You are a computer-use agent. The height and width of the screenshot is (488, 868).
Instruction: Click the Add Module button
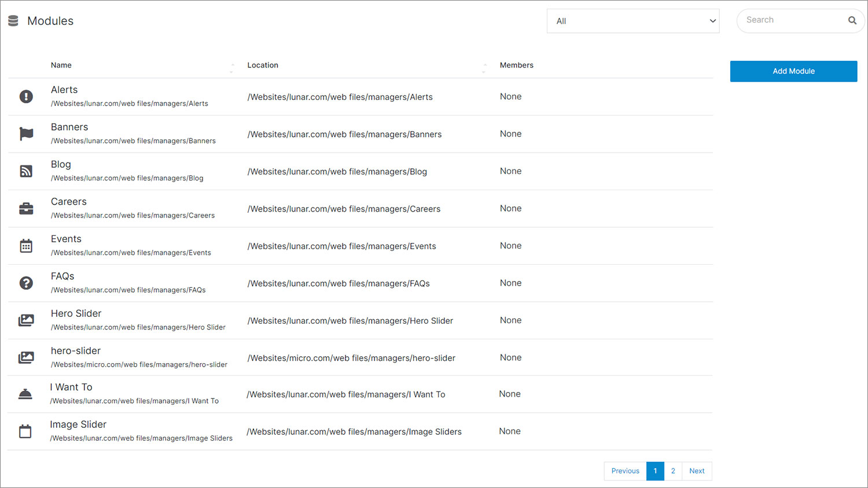pos(793,71)
